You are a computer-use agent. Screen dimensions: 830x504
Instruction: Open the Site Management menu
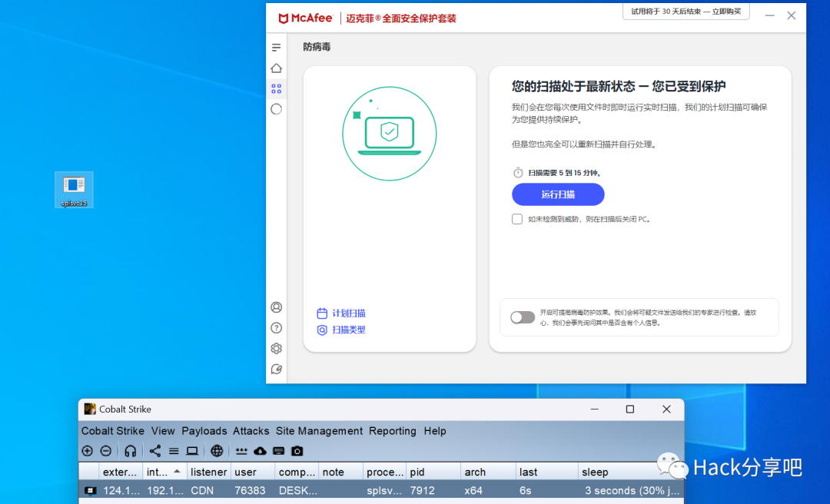[319, 431]
